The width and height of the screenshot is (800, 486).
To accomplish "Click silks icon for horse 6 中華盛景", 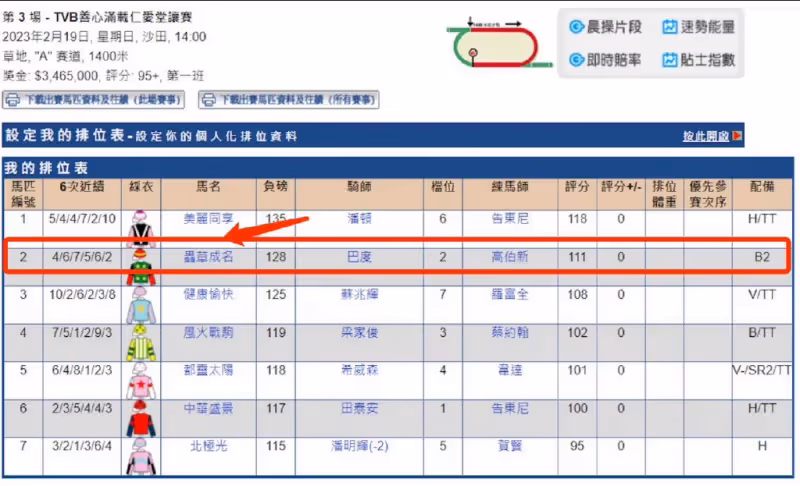I will point(141,418).
